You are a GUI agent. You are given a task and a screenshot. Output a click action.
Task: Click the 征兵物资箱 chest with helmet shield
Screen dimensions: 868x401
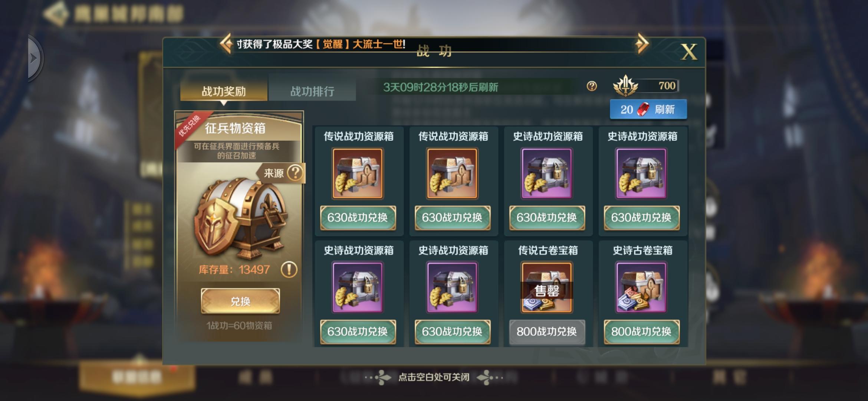coord(240,217)
